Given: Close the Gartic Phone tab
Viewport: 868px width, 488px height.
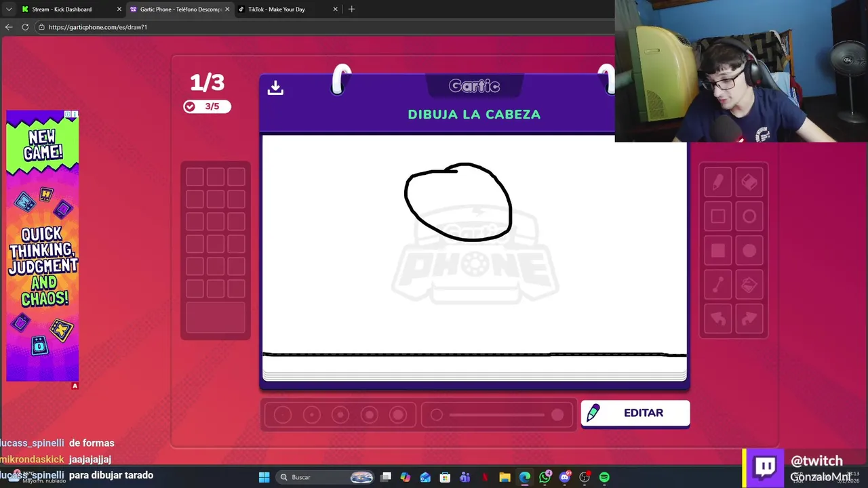Looking at the screenshot, I should pyautogui.click(x=227, y=9).
